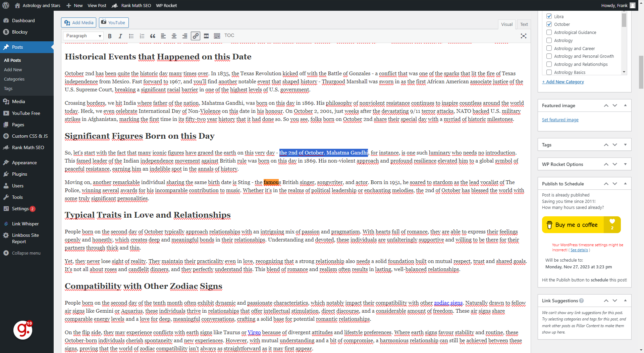Click Set featured image link
This screenshot has height=353, width=644.
click(560, 120)
